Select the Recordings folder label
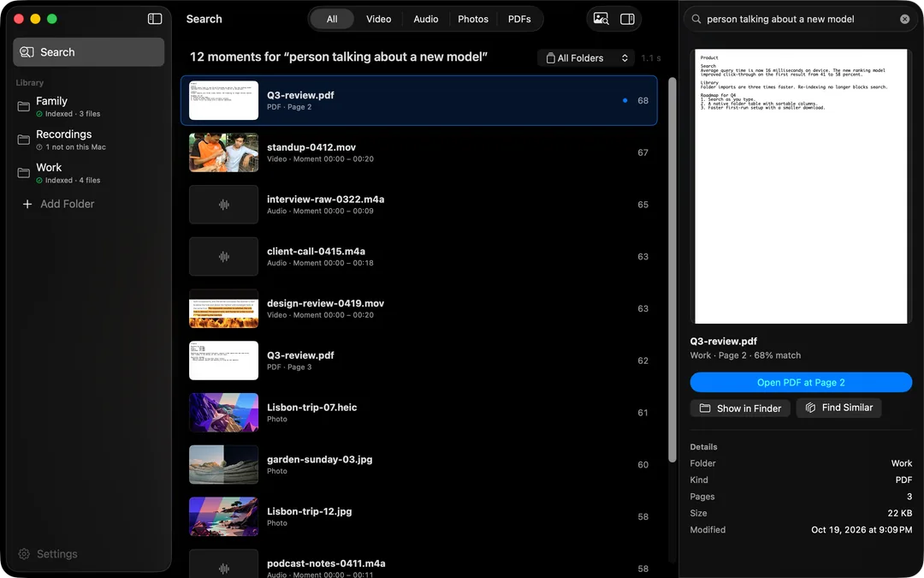Screen dimensions: 924x578 [x=63, y=134]
